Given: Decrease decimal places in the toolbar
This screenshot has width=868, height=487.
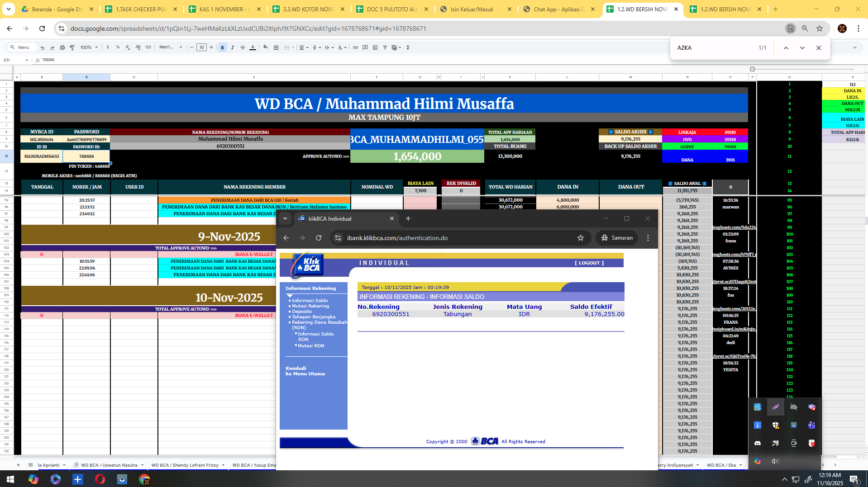Looking at the screenshot, I should [128, 47].
